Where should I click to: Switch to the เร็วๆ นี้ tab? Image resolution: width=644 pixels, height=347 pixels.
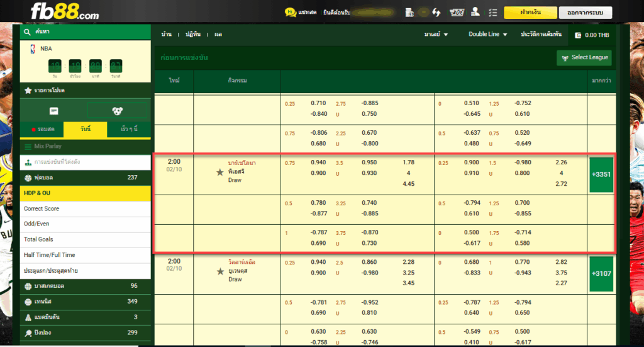tap(129, 130)
